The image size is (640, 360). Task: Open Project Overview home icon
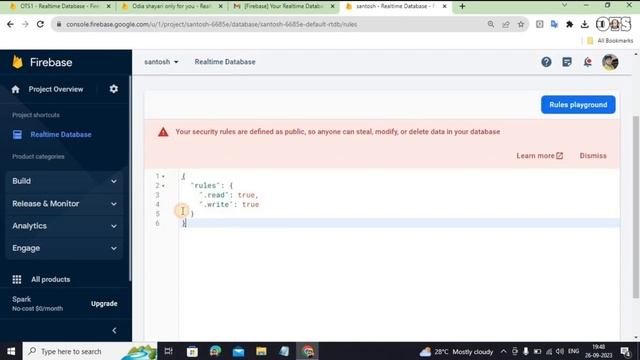point(16,89)
